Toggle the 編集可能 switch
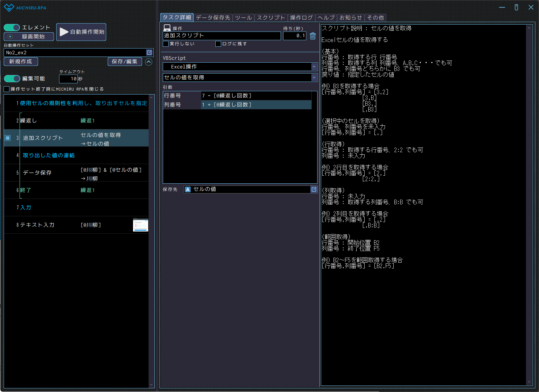This screenshot has width=539, height=392. [x=12, y=79]
